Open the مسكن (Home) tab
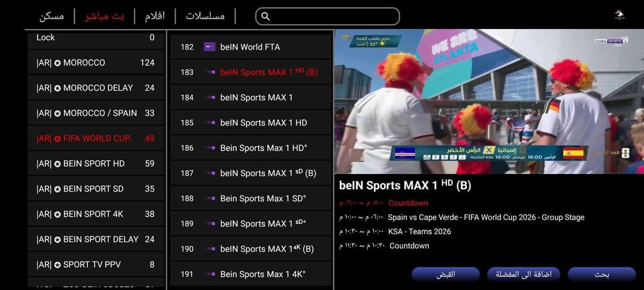 pos(52,16)
